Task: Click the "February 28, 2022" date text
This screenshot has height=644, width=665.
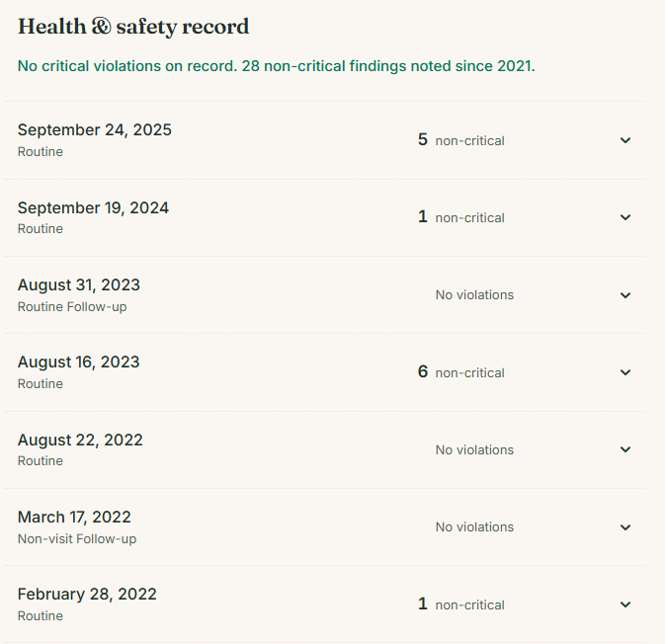Action: coord(87,595)
